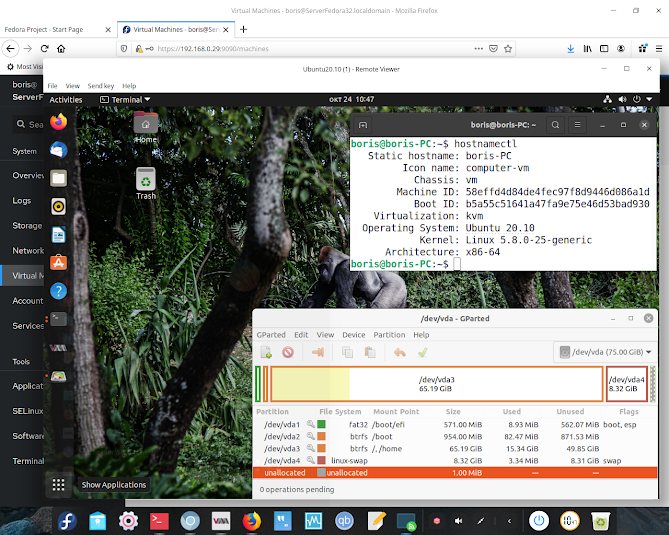Click the GParted Undo last operation icon
Screen dimensions: 669x535
coord(400,352)
